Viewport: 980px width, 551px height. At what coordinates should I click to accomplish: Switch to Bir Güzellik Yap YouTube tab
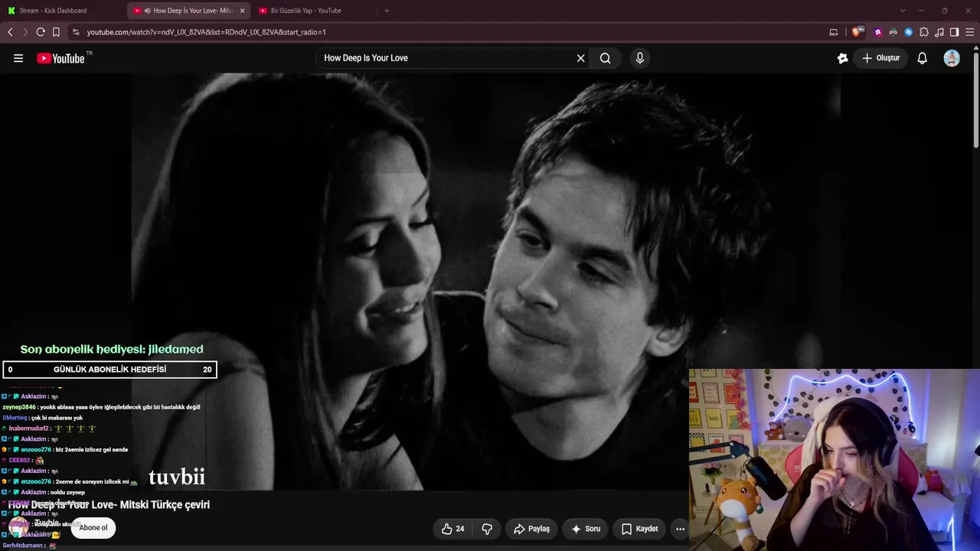coord(314,11)
